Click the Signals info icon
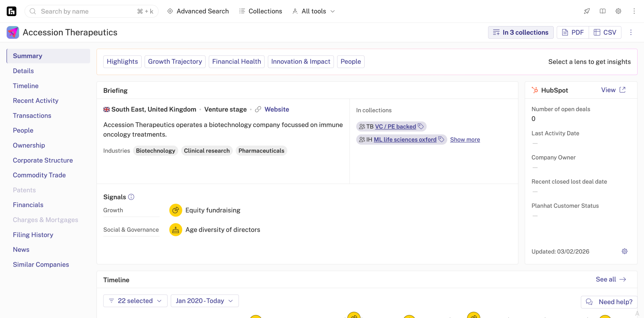The image size is (644, 318). pos(131,197)
